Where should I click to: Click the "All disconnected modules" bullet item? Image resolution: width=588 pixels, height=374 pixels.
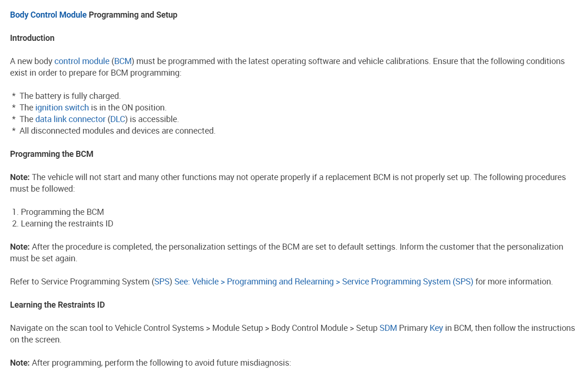pos(117,131)
